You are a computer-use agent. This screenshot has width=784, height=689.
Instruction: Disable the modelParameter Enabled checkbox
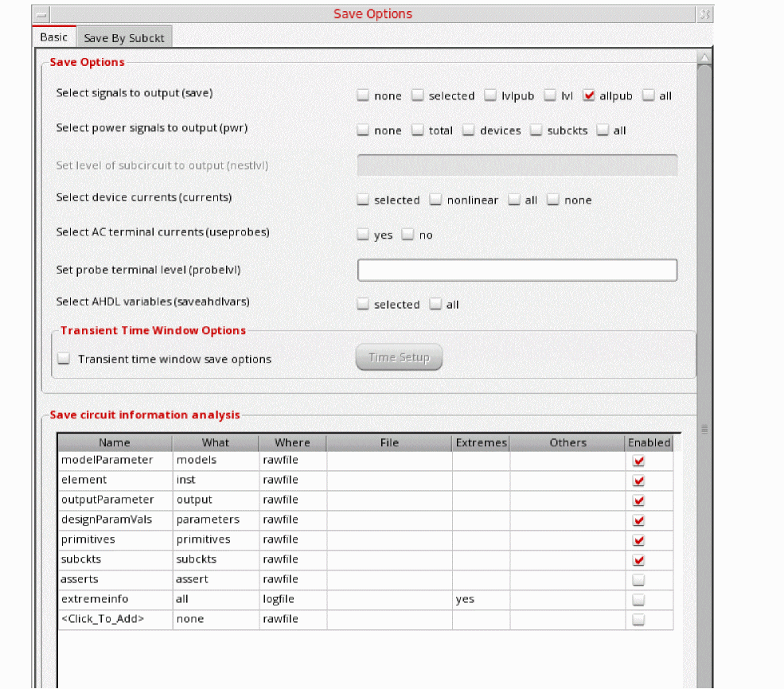pyautogui.click(x=638, y=461)
